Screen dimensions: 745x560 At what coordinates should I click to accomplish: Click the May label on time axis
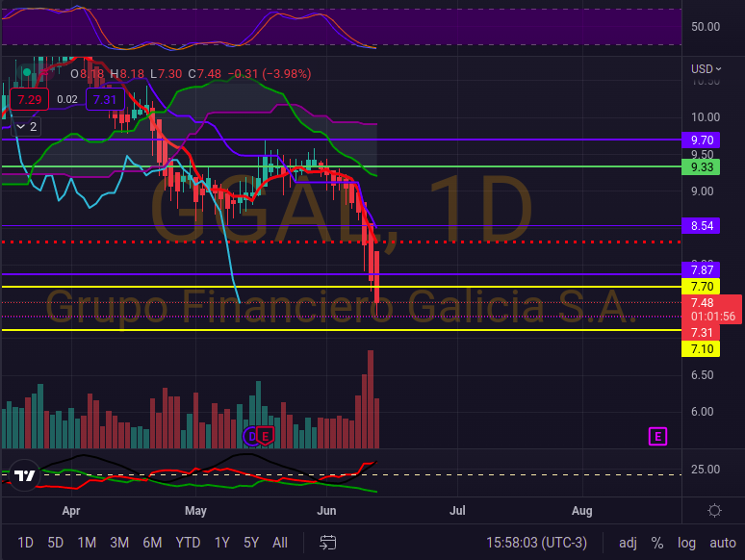195,511
